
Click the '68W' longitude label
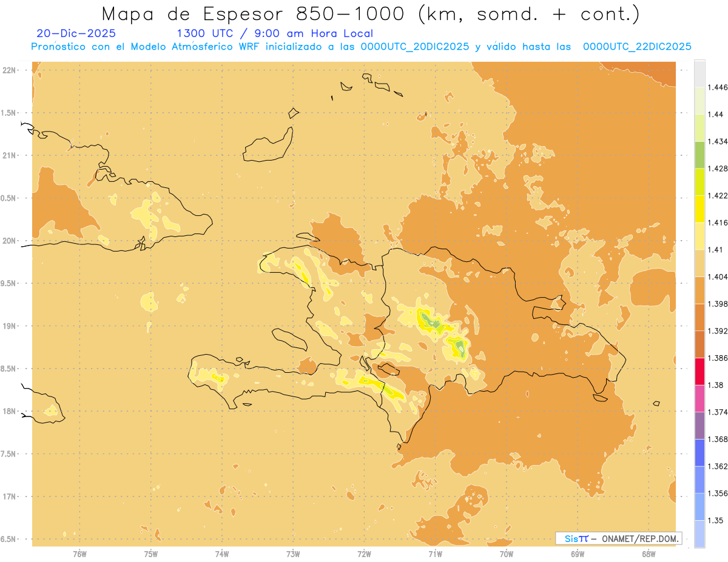point(649,554)
